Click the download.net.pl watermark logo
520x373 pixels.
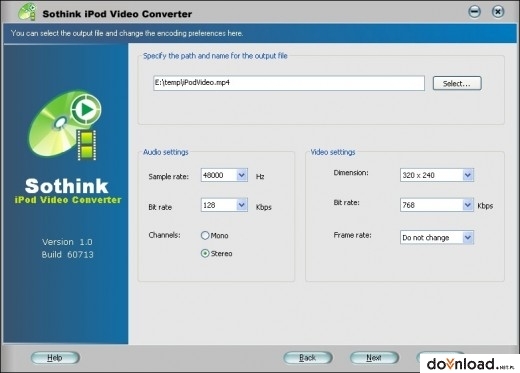(x=469, y=364)
